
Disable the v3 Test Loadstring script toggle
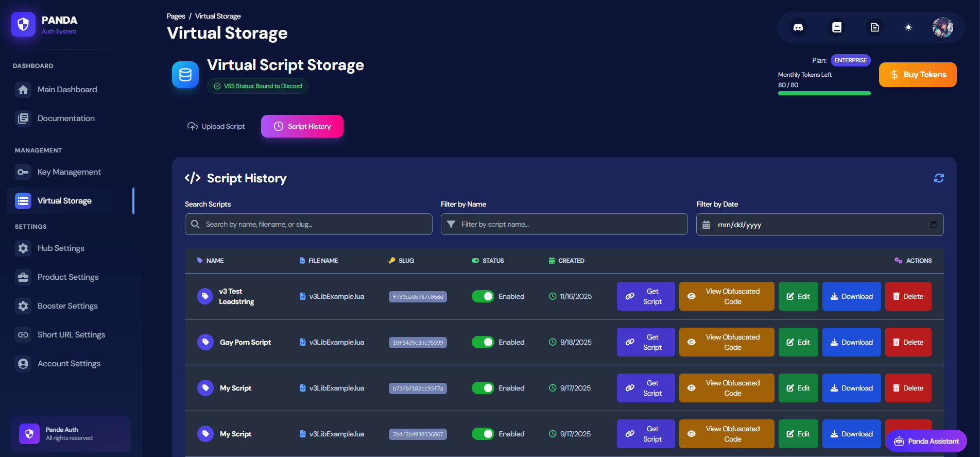pos(483,296)
